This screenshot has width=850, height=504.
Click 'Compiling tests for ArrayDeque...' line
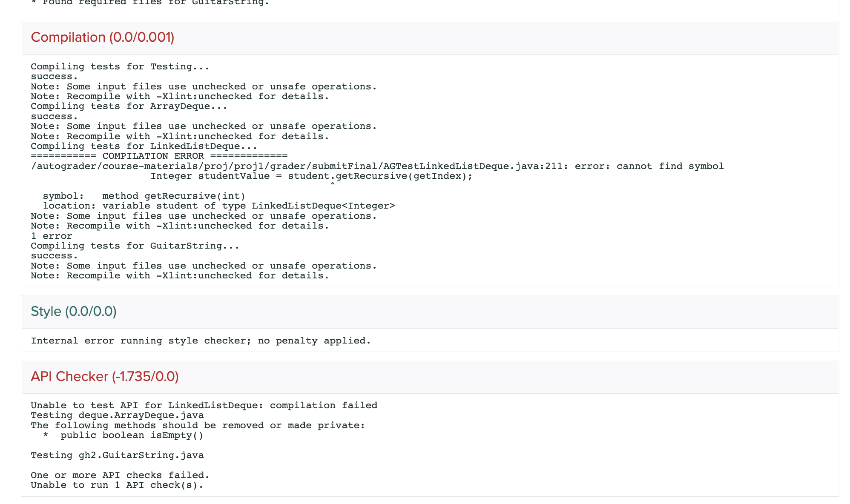pyautogui.click(x=129, y=106)
